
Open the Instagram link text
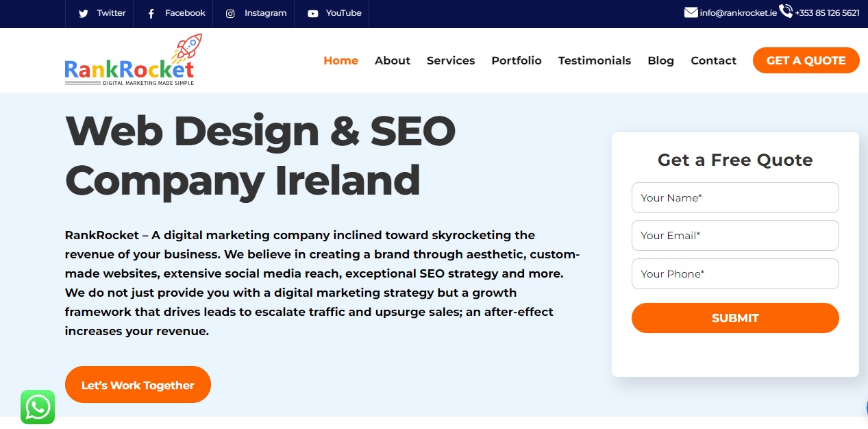(x=266, y=13)
